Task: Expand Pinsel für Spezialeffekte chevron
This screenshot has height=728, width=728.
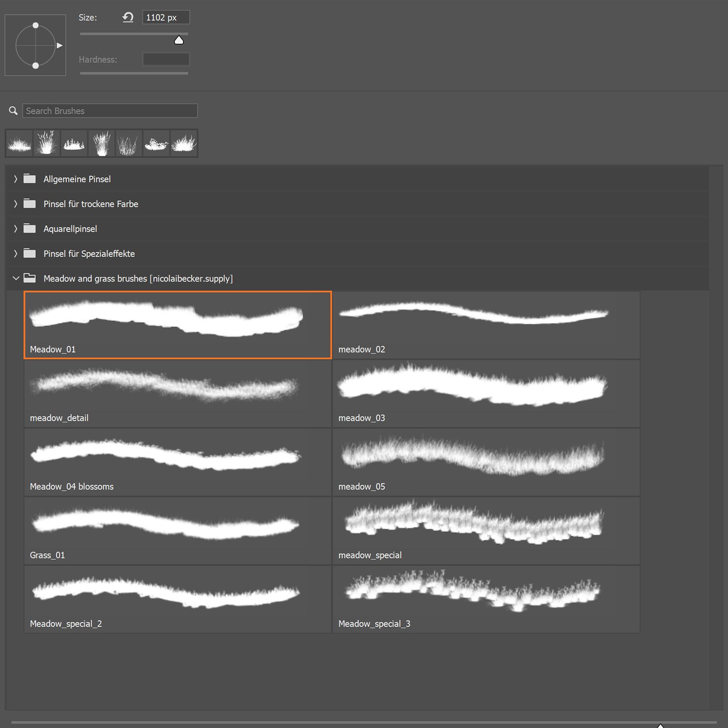Action: pyautogui.click(x=16, y=253)
